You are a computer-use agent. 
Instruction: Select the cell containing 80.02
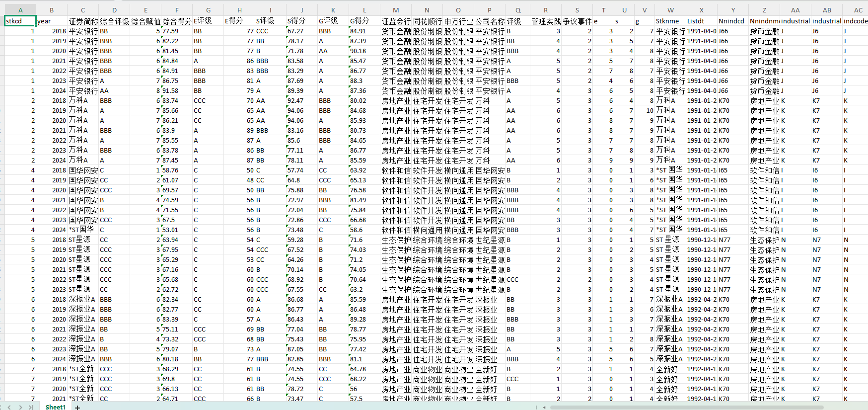(x=364, y=100)
